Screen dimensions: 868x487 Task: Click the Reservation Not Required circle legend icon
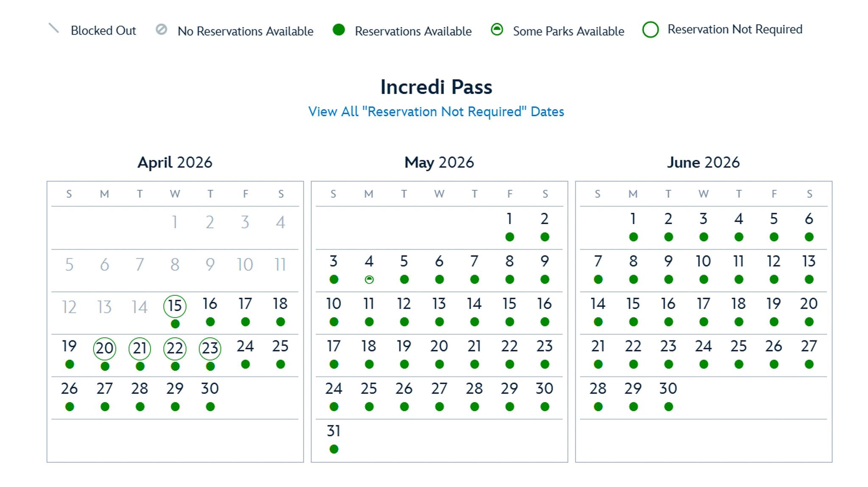(x=650, y=30)
